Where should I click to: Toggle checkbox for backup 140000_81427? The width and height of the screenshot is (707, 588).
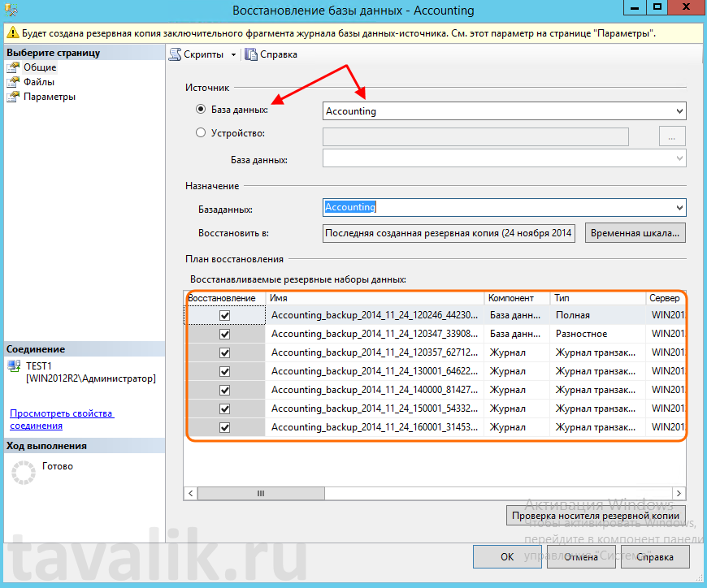coord(224,390)
